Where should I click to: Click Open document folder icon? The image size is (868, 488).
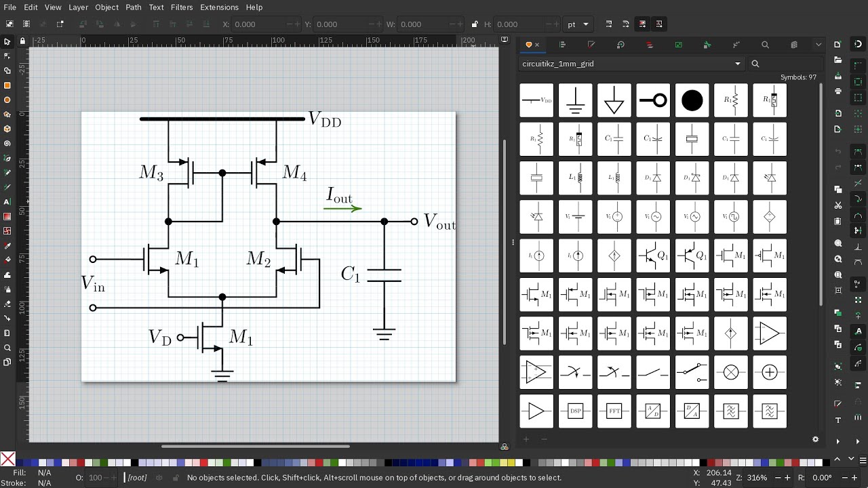(837, 60)
